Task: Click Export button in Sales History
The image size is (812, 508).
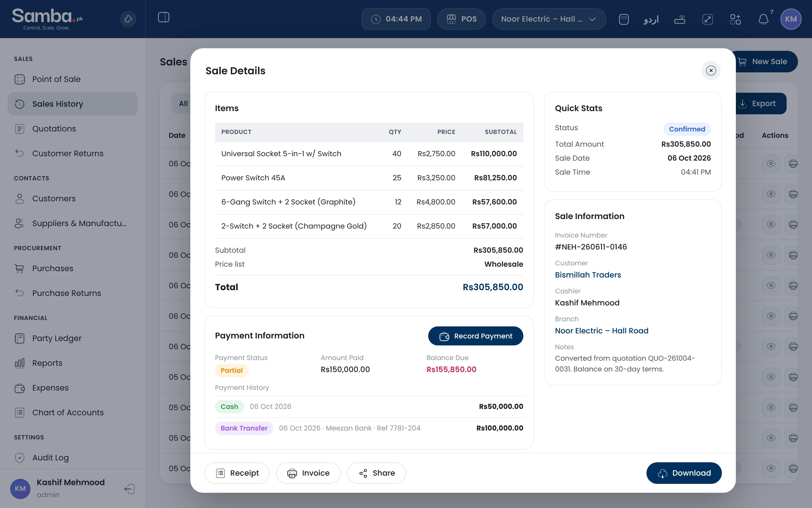Action: pyautogui.click(x=761, y=104)
